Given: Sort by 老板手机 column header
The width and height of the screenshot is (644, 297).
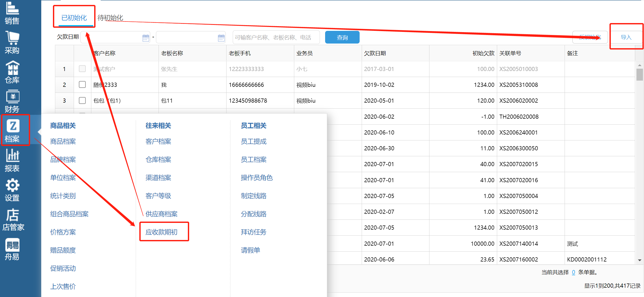Looking at the screenshot, I should click(x=260, y=53).
